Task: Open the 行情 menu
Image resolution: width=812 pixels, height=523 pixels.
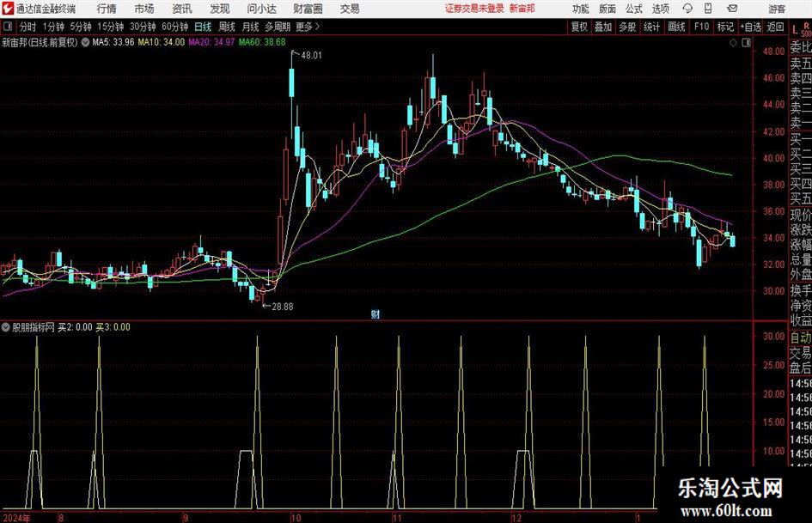Action: [x=107, y=9]
